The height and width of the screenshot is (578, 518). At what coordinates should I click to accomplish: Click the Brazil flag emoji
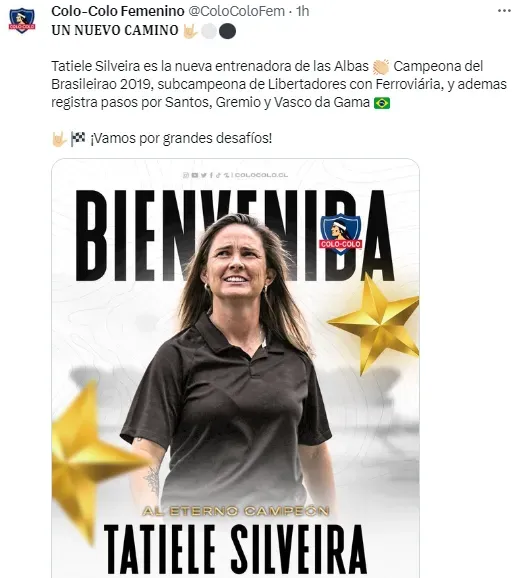pos(382,103)
